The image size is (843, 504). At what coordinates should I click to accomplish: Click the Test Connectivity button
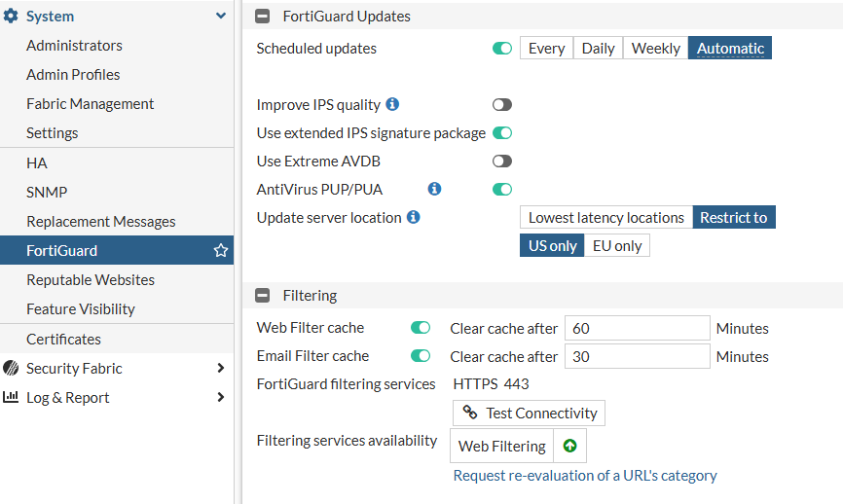click(529, 413)
